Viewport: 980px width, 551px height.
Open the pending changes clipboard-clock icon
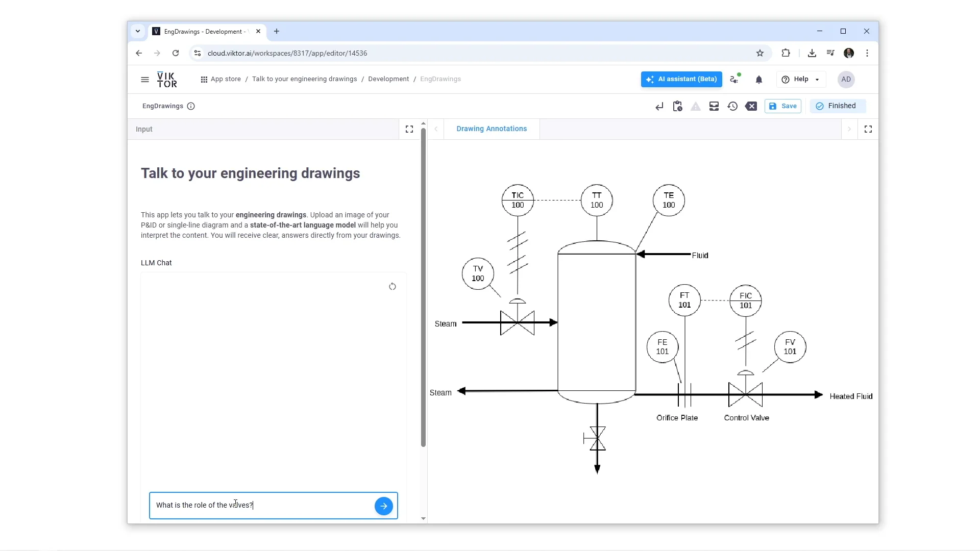tap(677, 106)
